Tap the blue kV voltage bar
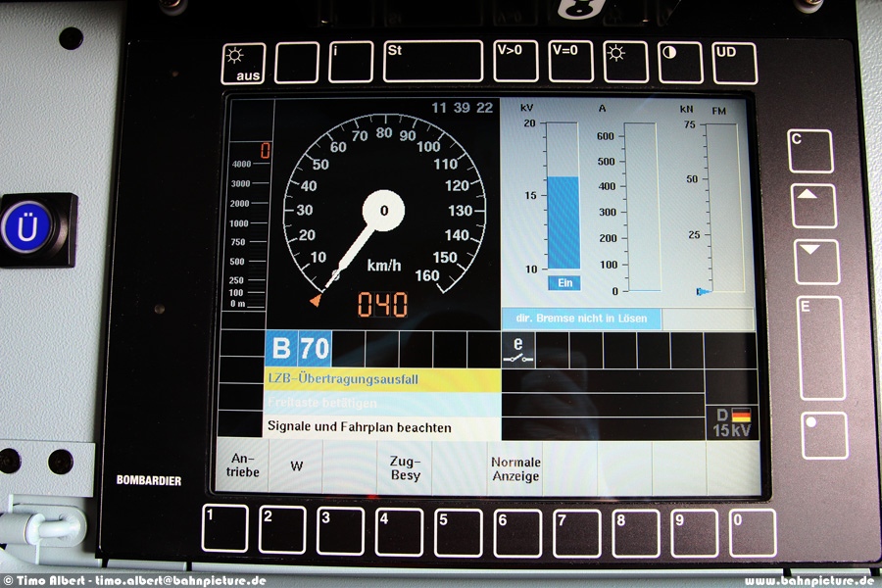The width and height of the screenshot is (882, 588). coord(563,222)
